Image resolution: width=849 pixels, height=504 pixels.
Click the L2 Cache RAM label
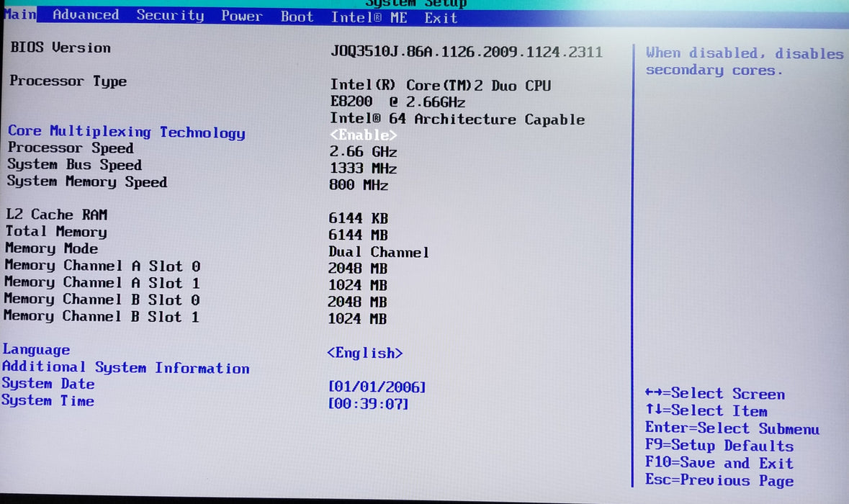[x=57, y=215]
